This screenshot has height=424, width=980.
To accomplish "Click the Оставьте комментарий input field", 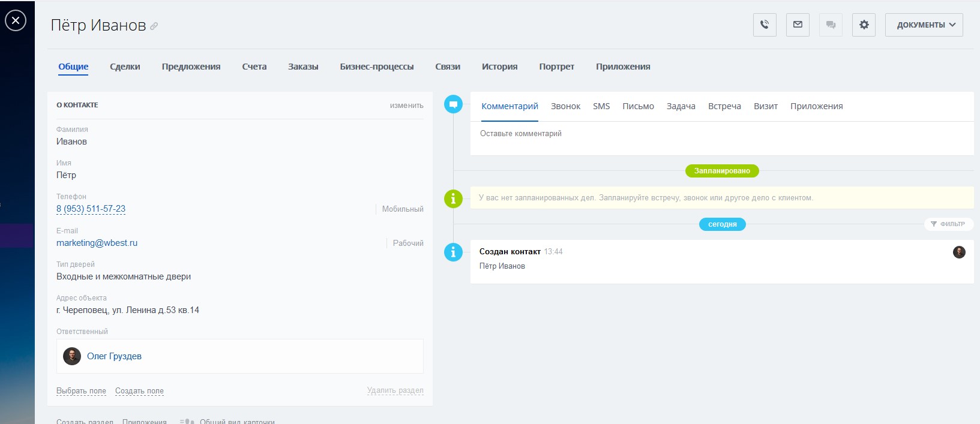I will click(x=720, y=134).
